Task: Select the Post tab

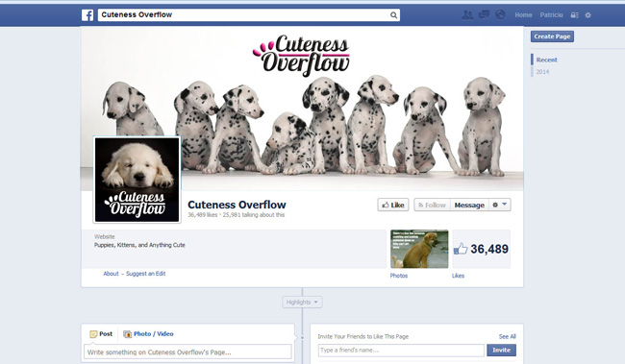Action: tap(101, 333)
